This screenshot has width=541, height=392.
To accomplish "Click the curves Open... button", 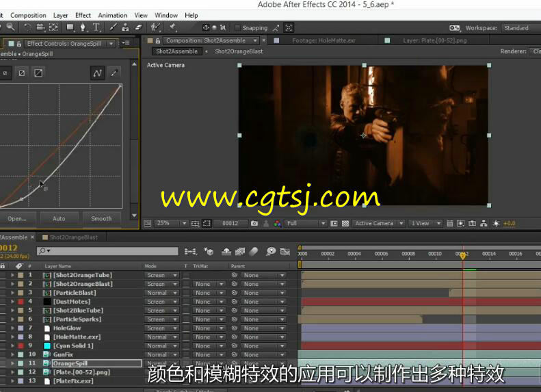I will 16,219.
